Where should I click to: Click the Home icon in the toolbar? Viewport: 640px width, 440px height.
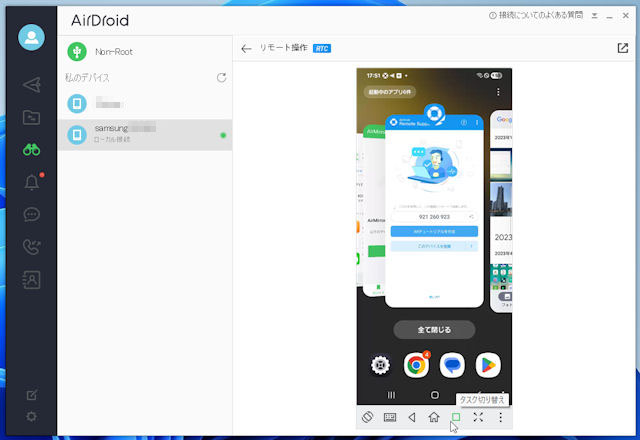(x=434, y=417)
